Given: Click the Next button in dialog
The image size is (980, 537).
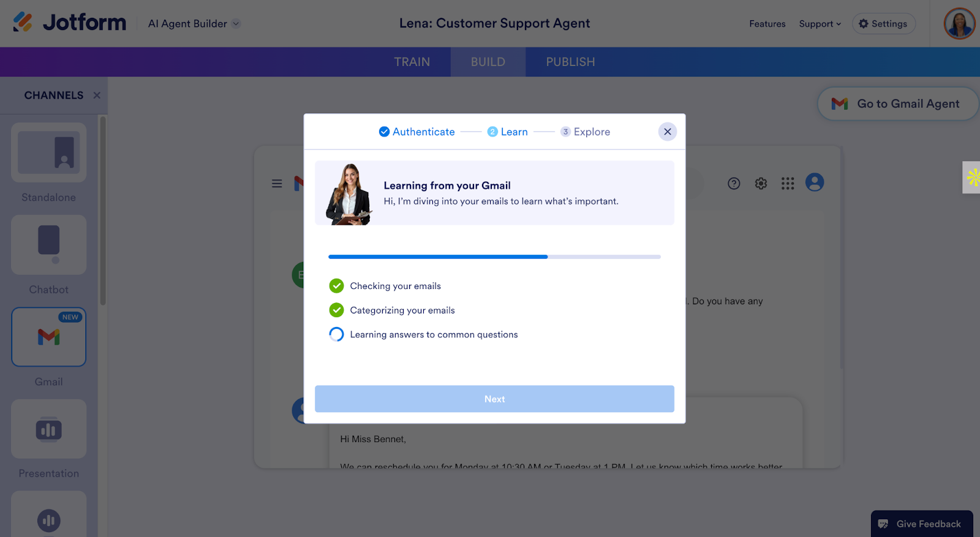Looking at the screenshot, I should (x=494, y=399).
